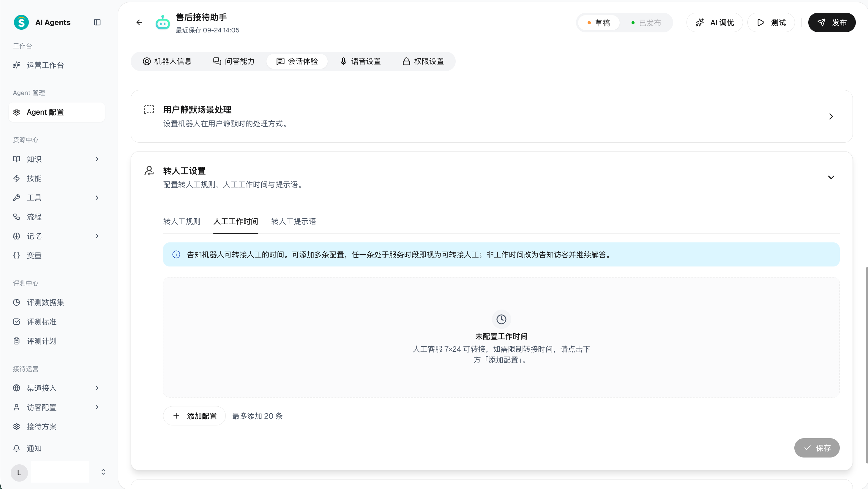Click the 测试 button
Image resolution: width=868 pixels, height=489 pixels.
point(771,23)
